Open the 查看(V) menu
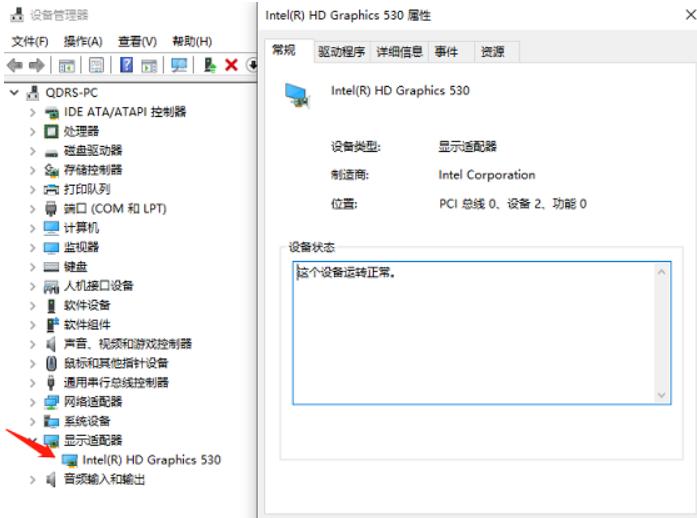Viewport: 697px width, 518px height. [137, 41]
